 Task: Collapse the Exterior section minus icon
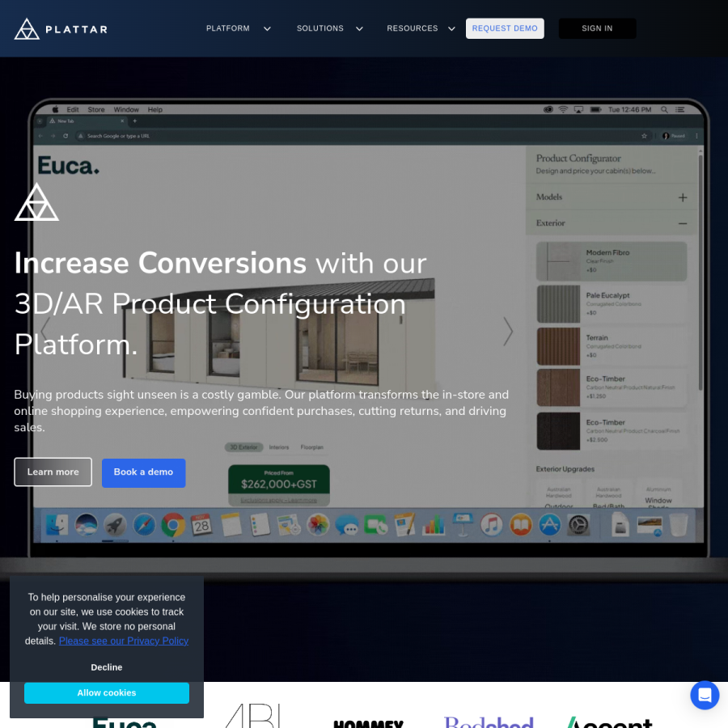(x=683, y=223)
